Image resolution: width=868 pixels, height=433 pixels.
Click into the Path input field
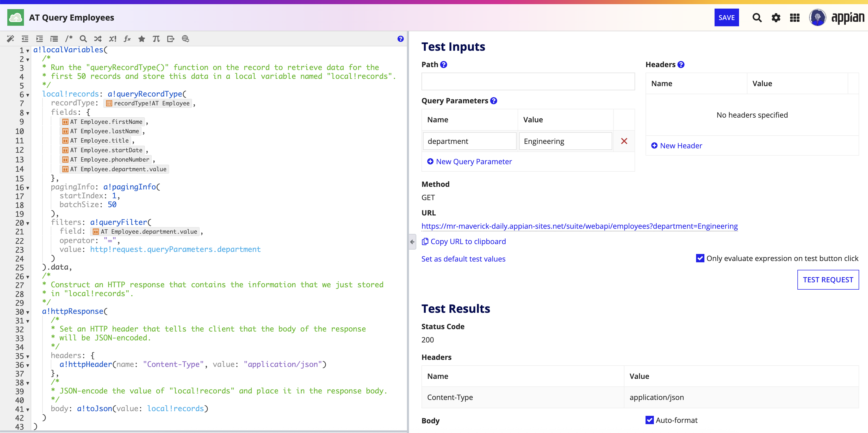point(528,81)
